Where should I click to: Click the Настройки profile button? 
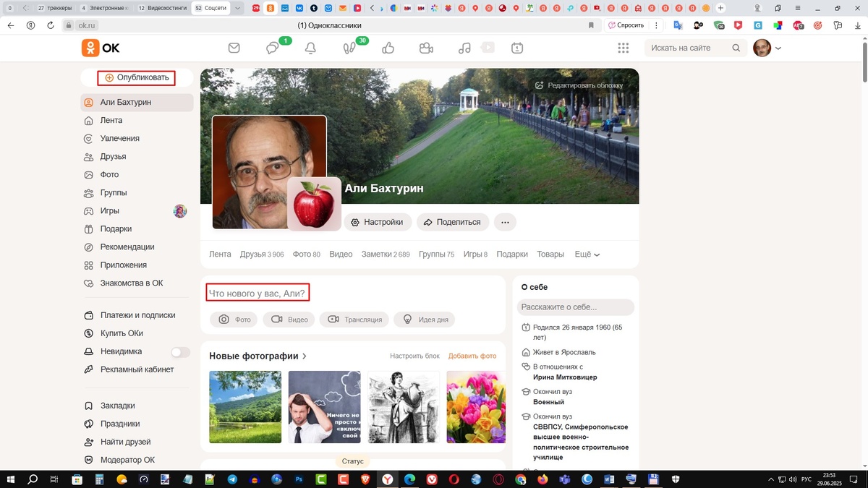(378, 223)
